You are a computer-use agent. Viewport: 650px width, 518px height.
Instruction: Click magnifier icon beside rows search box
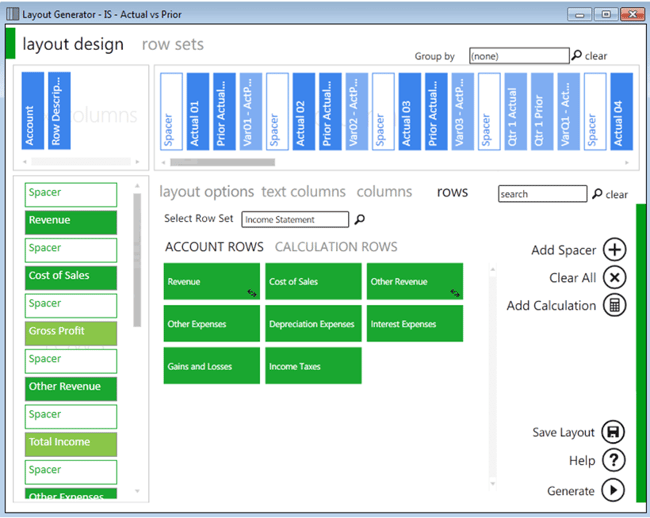[597, 194]
